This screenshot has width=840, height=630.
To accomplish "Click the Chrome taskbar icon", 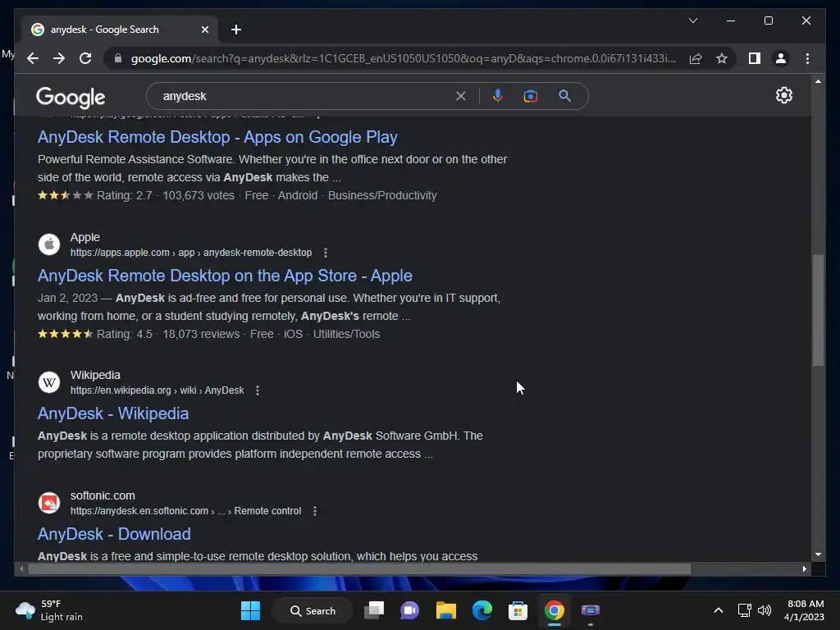I will pos(554,610).
